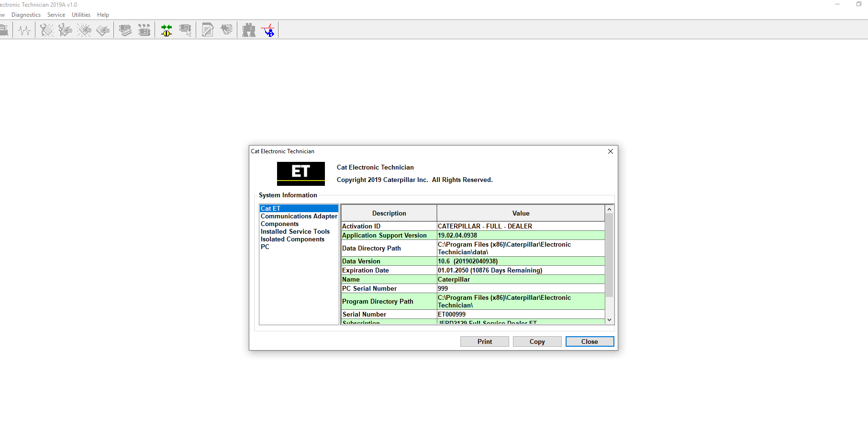Click the green arrows Connect icon
The width and height of the screenshot is (868, 443).
pyautogui.click(x=167, y=31)
